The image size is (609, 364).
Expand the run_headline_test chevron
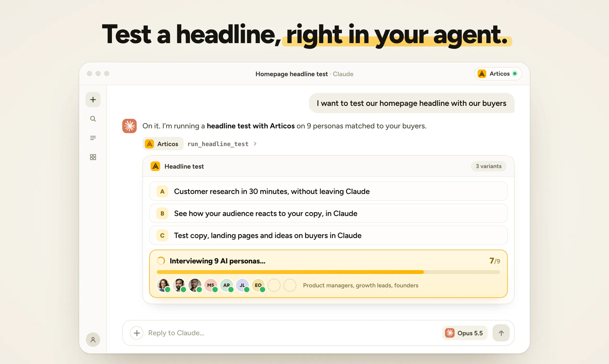tap(255, 144)
